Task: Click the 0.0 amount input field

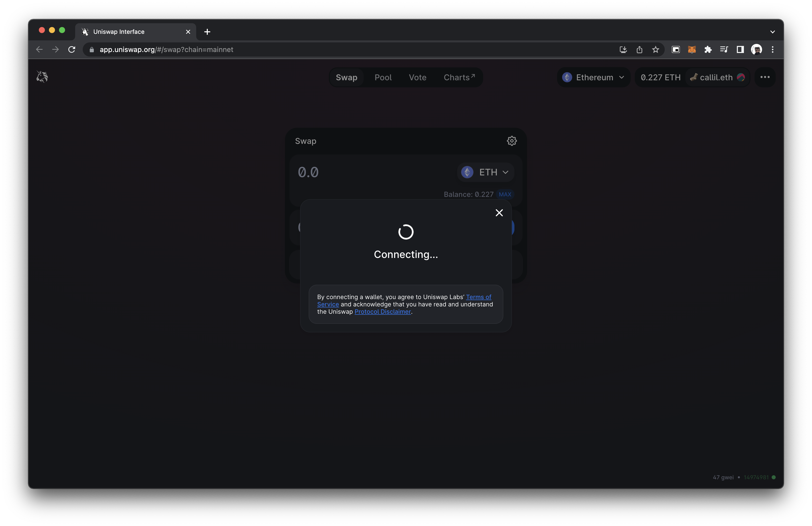Action: pos(373,172)
